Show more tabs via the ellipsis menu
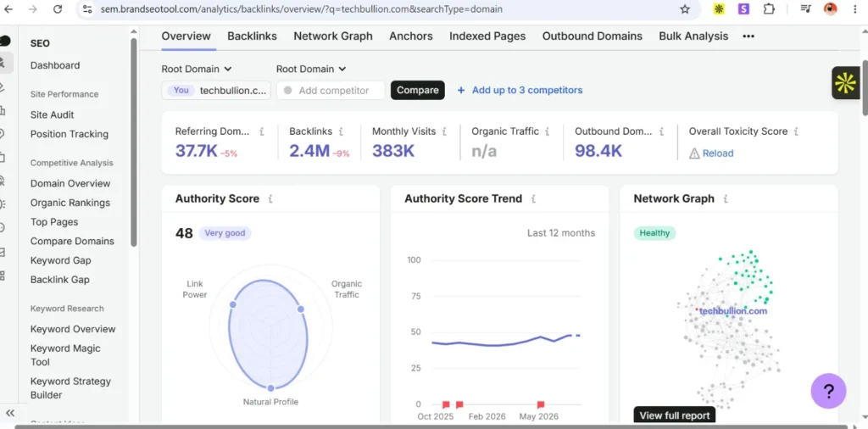 748,36
